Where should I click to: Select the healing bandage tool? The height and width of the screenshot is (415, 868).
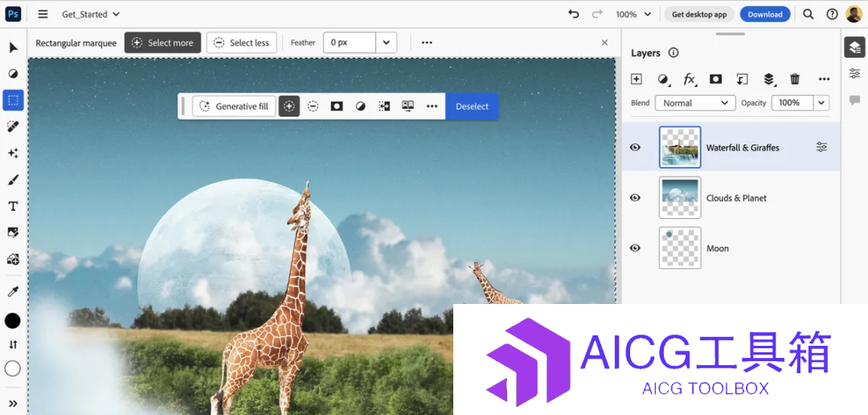(x=14, y=127)
